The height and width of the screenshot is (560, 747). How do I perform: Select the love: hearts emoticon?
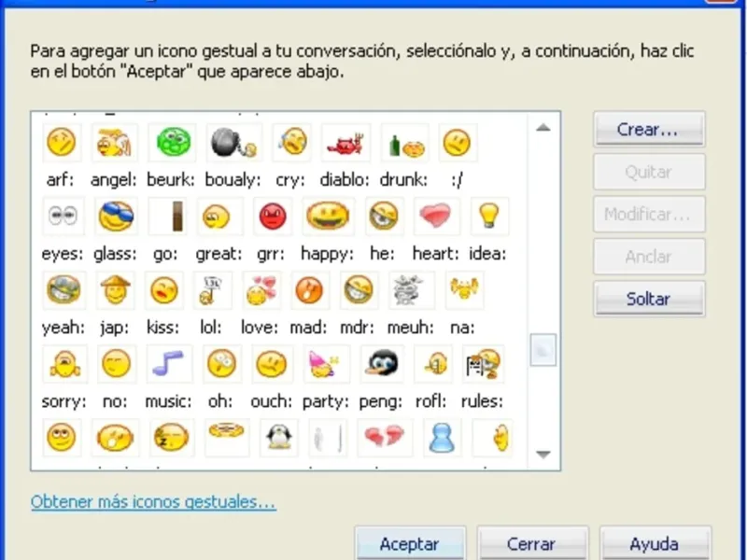[261, 290]
